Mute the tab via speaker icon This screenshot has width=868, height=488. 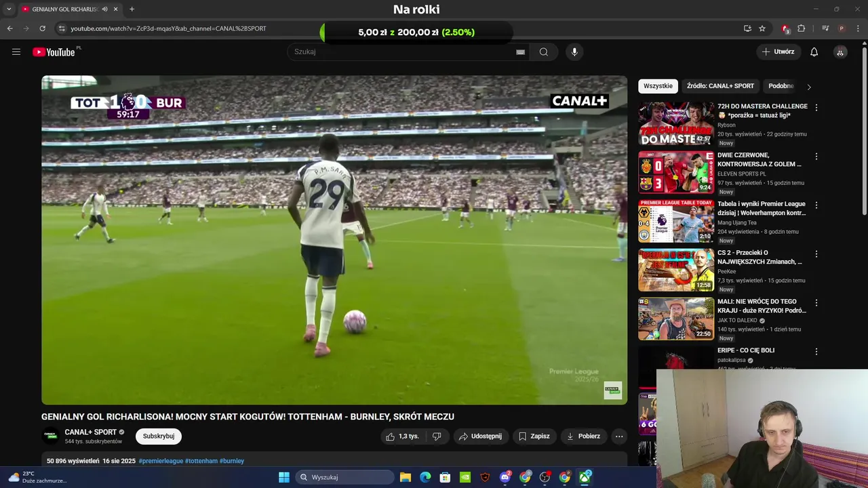click(104, 9)
